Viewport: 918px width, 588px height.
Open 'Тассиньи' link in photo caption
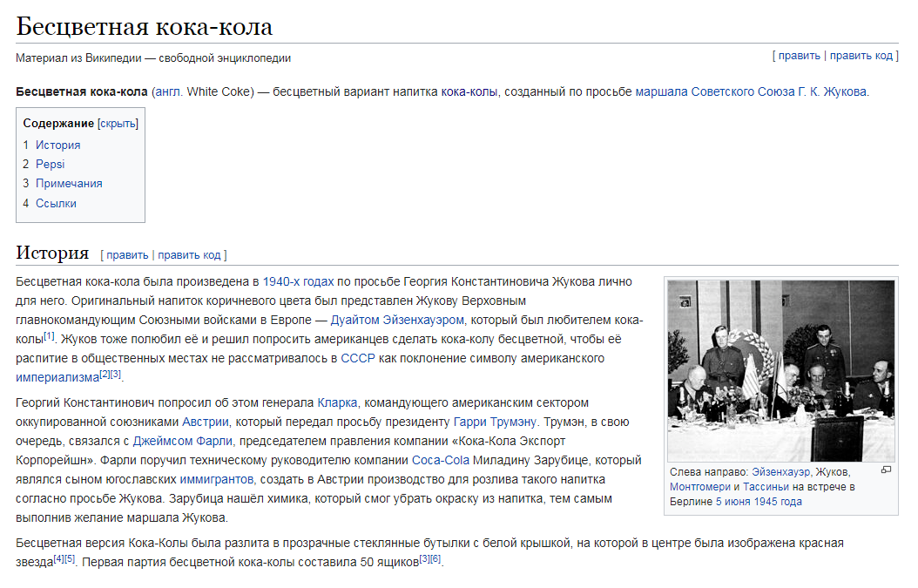pos(766,487)
